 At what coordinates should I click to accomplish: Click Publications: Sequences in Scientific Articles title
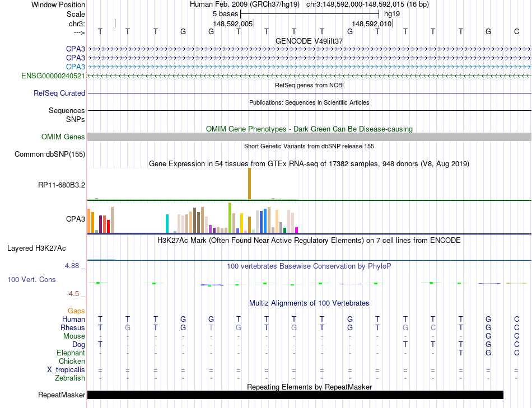(x=309, y=102)
